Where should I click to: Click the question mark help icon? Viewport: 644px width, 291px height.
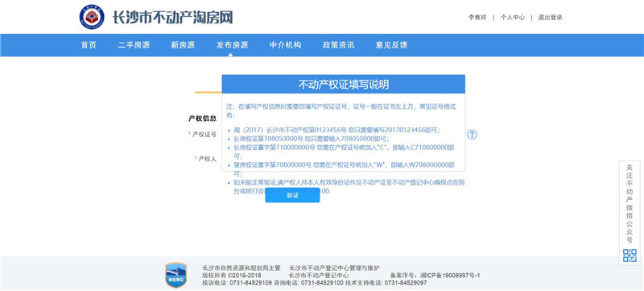point(472,135)
